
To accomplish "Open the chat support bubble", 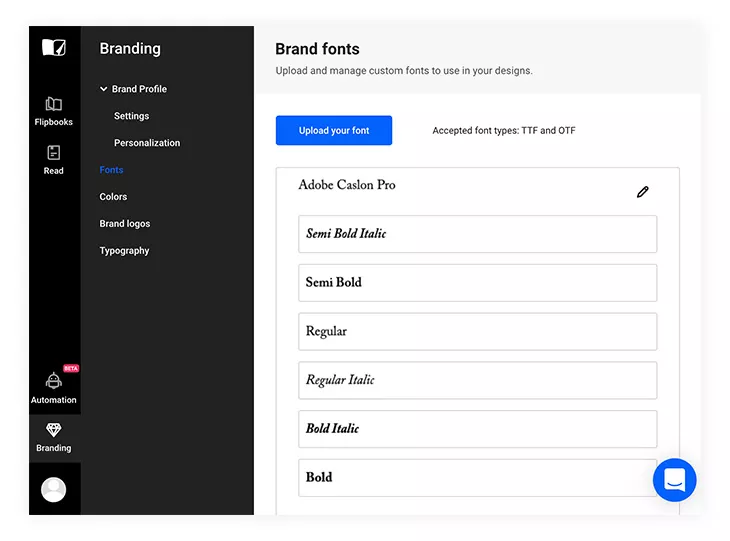I will 675,480.
